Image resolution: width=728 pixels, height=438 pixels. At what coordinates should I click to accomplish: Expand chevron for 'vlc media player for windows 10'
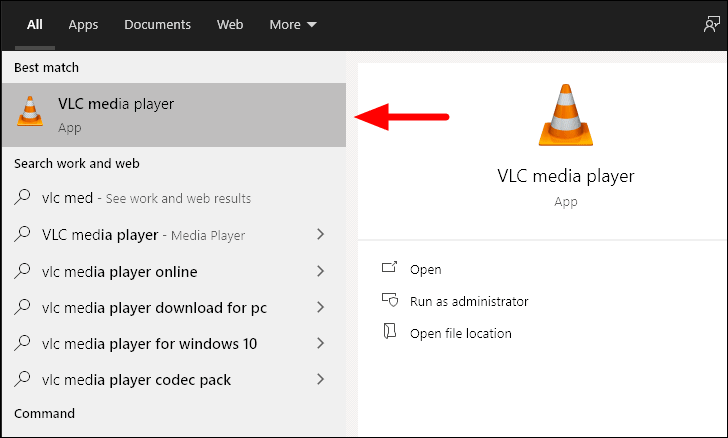coord(320,343)
